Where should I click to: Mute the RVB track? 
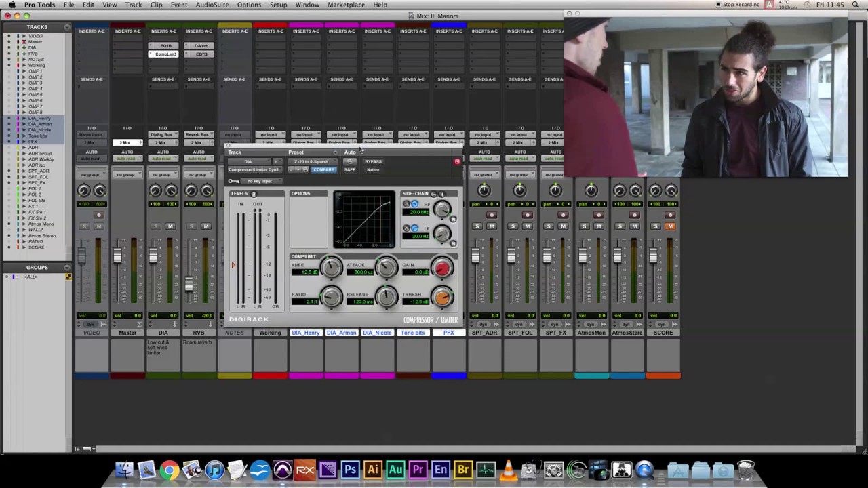(206, 226)
